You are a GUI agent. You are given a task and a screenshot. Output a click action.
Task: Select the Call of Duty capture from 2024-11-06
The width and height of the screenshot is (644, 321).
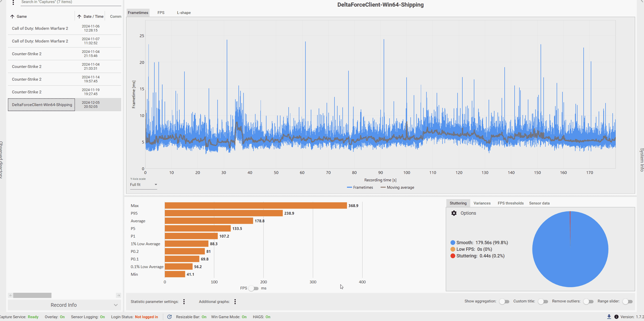coord(64,28)
